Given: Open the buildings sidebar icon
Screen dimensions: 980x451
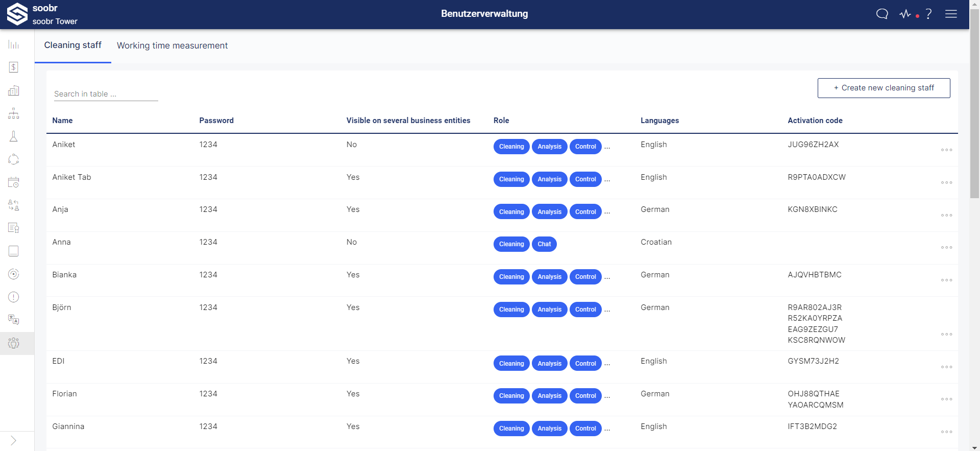Looking at the screenshot, I should [x=14, y=90].
